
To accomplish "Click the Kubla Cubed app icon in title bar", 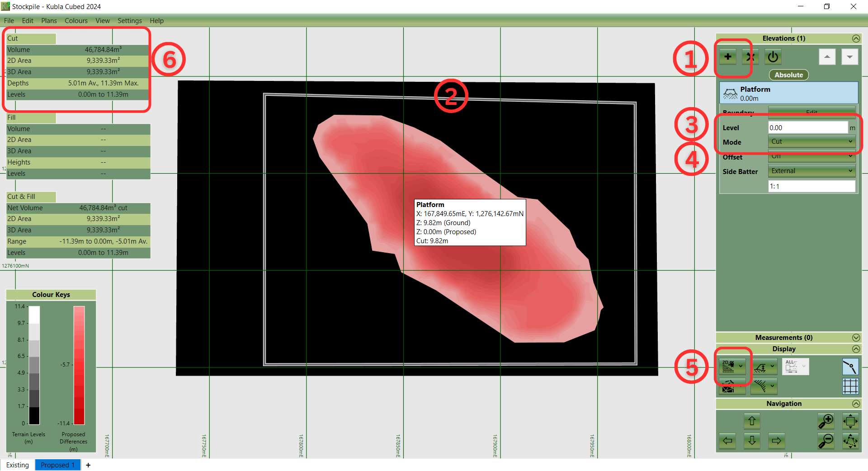I will 5,6.
